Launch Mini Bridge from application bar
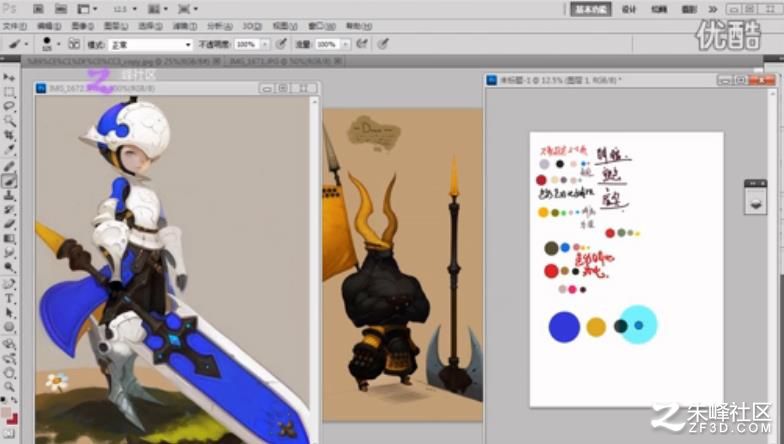 point(60,9)
